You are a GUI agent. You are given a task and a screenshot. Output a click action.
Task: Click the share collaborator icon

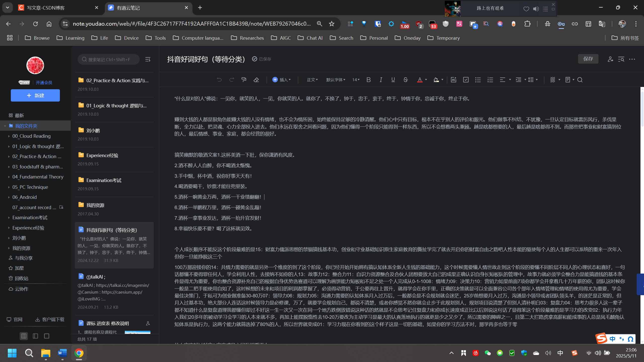[x=610, y=59]
